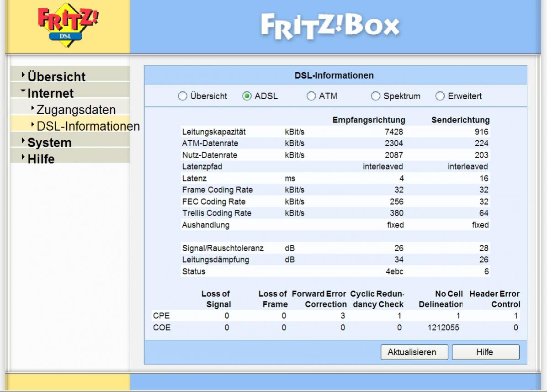Open Zugangsdaten submenu entry
The image size is (547, 392).
[76, 110]
